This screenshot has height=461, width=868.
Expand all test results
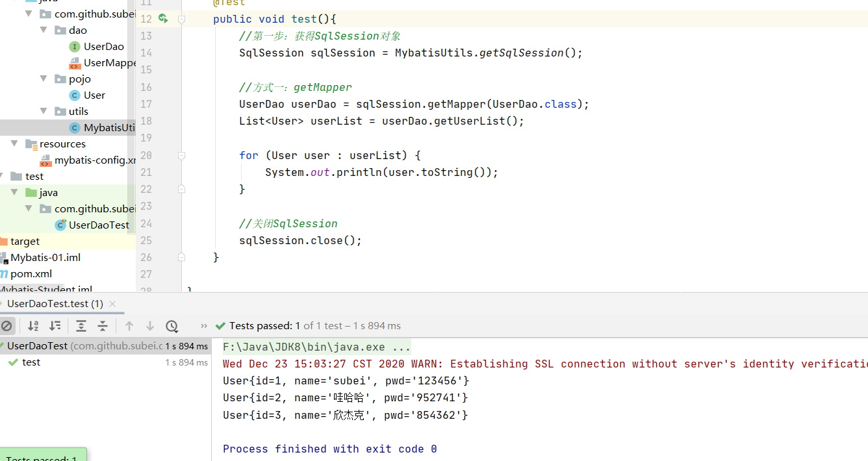(81, 326)
